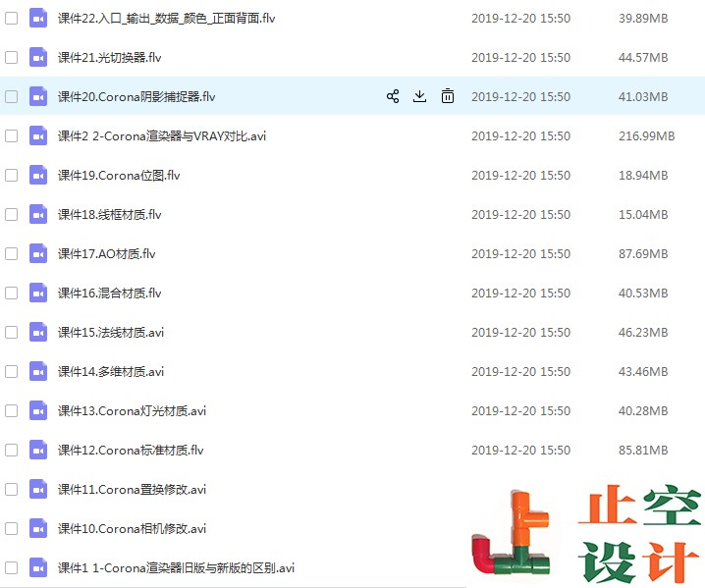This screenshot has width=705, height=588.
Task: Click the 18.94MB size value
Action: (x=643, y=176)
